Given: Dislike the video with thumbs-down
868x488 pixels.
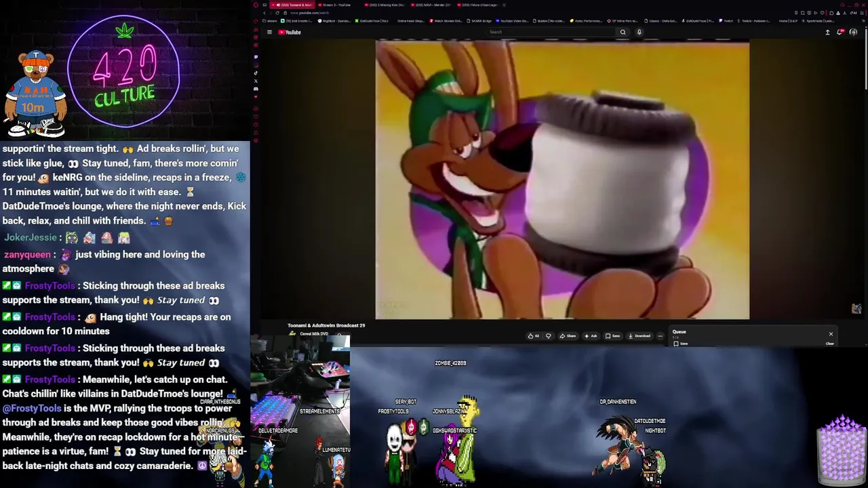Looking at the screenshot, I should pyautogui.click(x=548, y=335).
